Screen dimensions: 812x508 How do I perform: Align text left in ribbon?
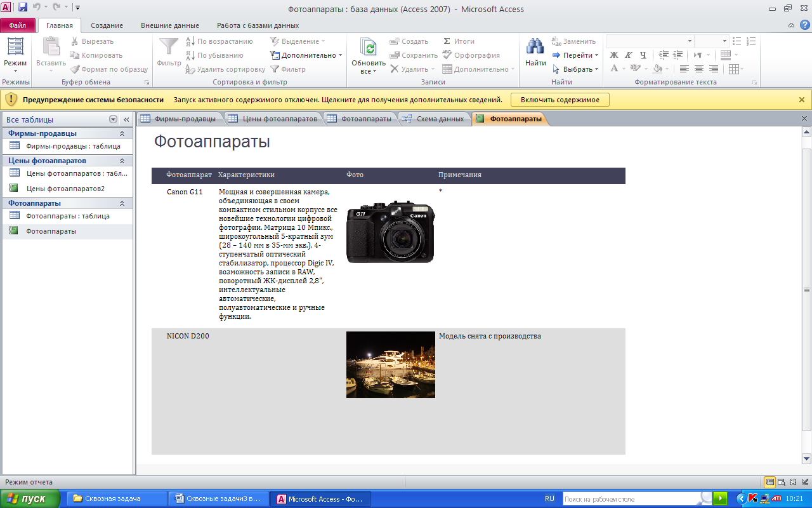684,69
